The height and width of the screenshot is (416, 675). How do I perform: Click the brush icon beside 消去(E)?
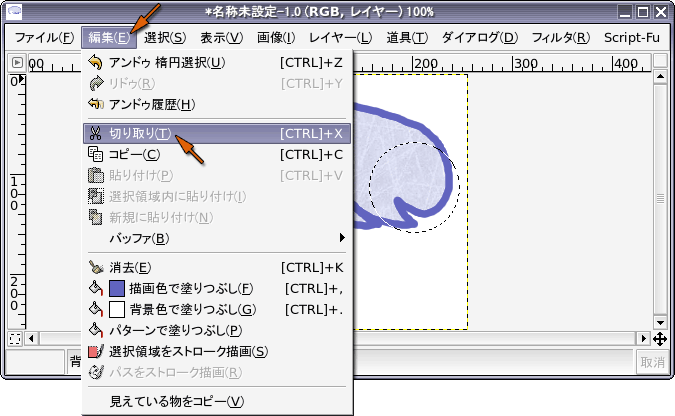96,267
